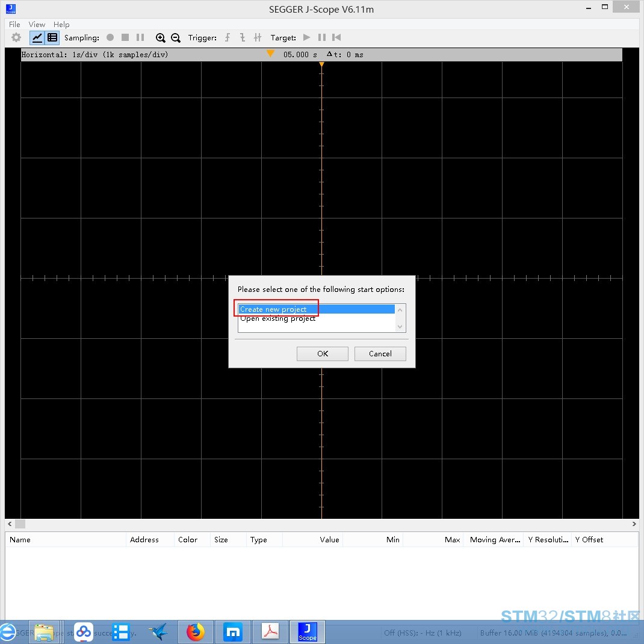This screenshot has height=644, width=644.
Task: Open Internet Explorer from taskbar
Action: [x=7, y=632]
